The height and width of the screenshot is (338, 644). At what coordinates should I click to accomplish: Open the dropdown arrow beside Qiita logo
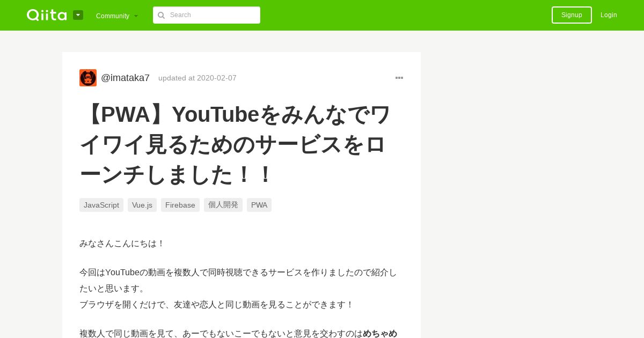tap(78, 15)
